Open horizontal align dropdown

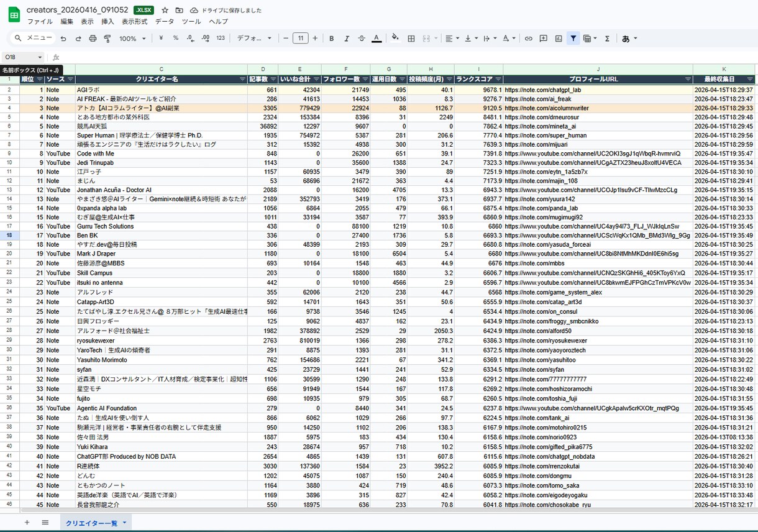click(x=452, y=39)
